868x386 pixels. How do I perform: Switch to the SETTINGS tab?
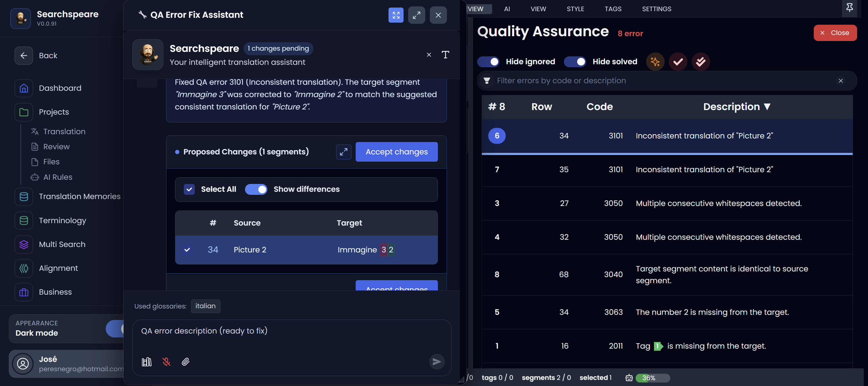tap(656, 9)
